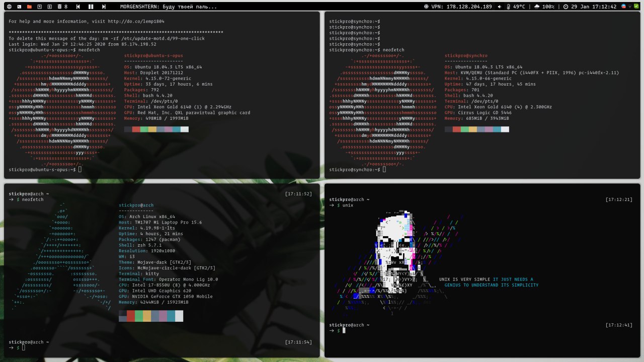
Task: Click the 49°C temperature reading
Action: (519, 7)
